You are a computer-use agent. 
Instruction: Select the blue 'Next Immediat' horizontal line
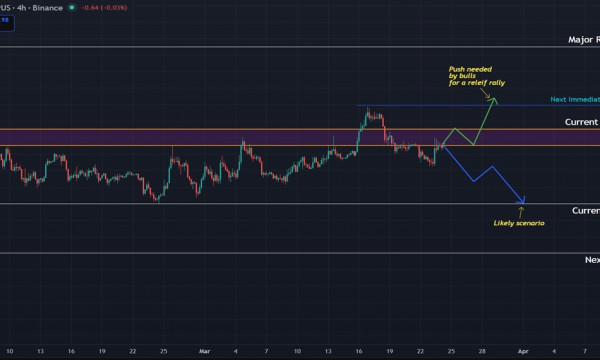pos(478,105)
